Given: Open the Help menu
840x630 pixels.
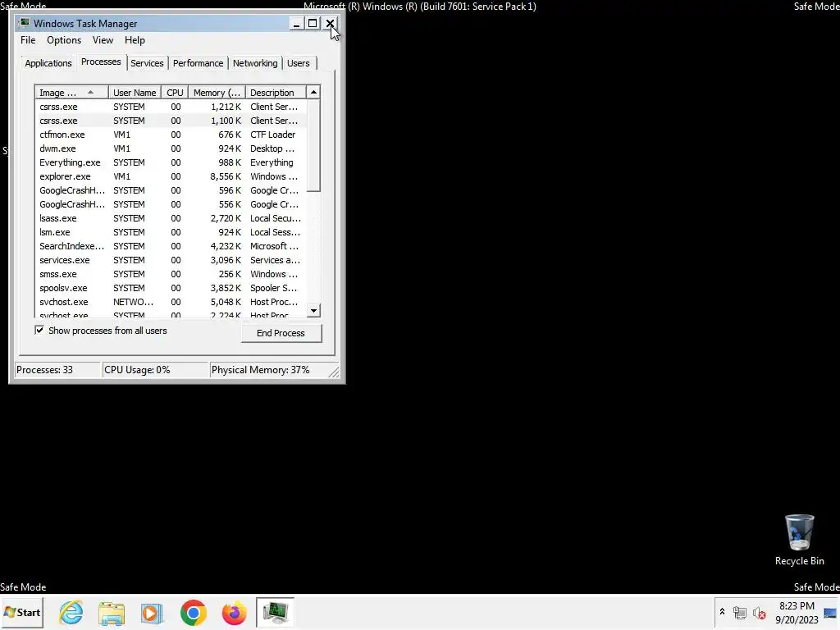Looking at the screenshot, I should coord(135,40).
